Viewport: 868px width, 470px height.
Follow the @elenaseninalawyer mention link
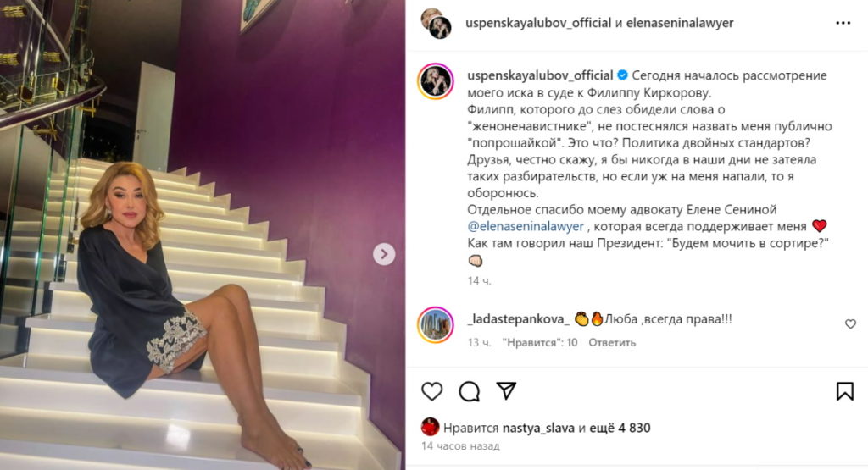point(526,227)
